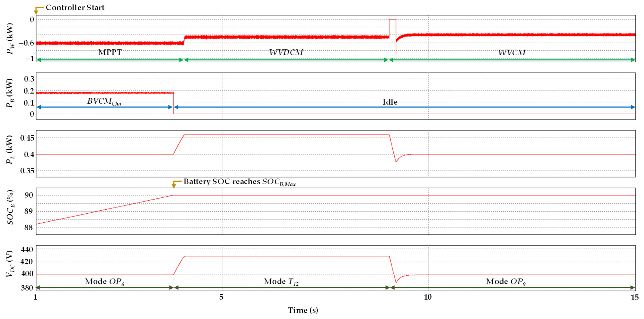Click the 'PB (kW)' y-axis label

coord(10,93)
